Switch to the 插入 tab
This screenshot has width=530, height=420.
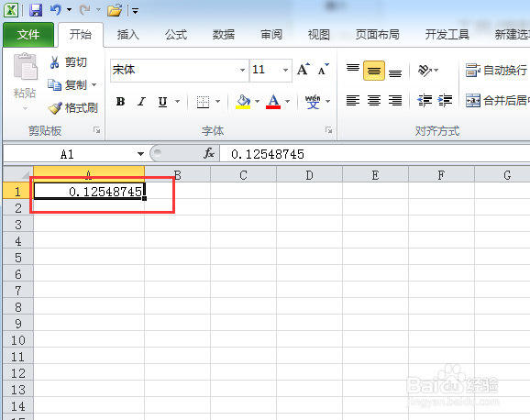(x=128, y=35)
